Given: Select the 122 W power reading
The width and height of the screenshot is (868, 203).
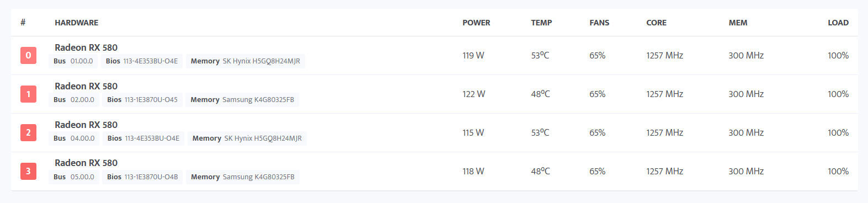Looking at the screenshot, I should point(474,94).
